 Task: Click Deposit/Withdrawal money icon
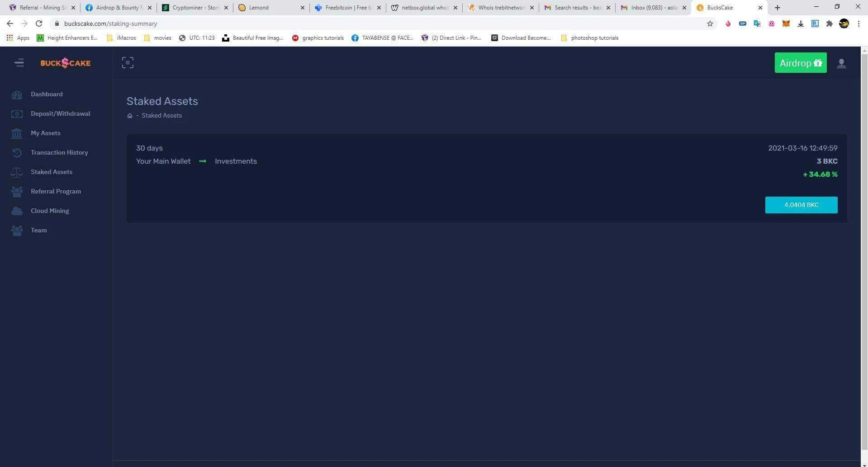(x=17, y=114)
